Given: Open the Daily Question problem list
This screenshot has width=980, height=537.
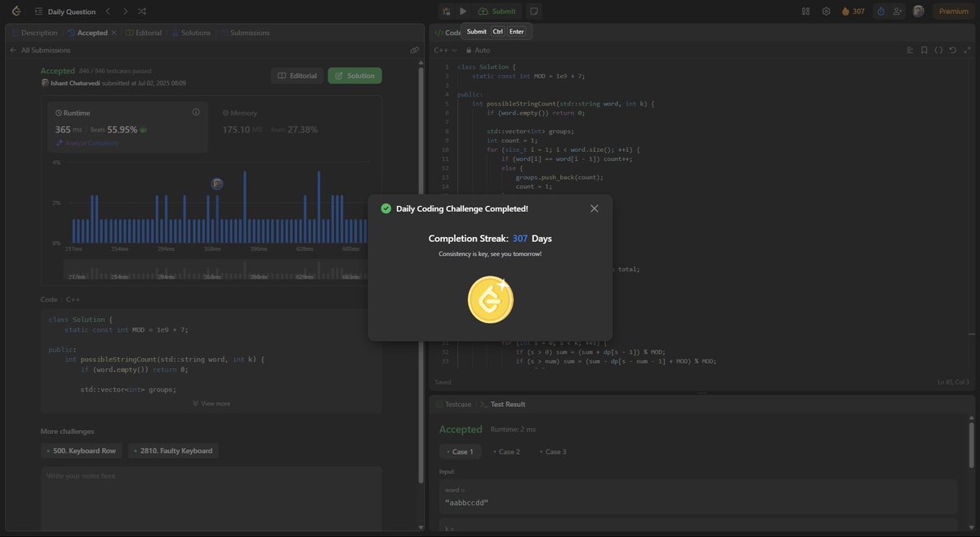Looking at the screenshot, I should tap(64, 11).
